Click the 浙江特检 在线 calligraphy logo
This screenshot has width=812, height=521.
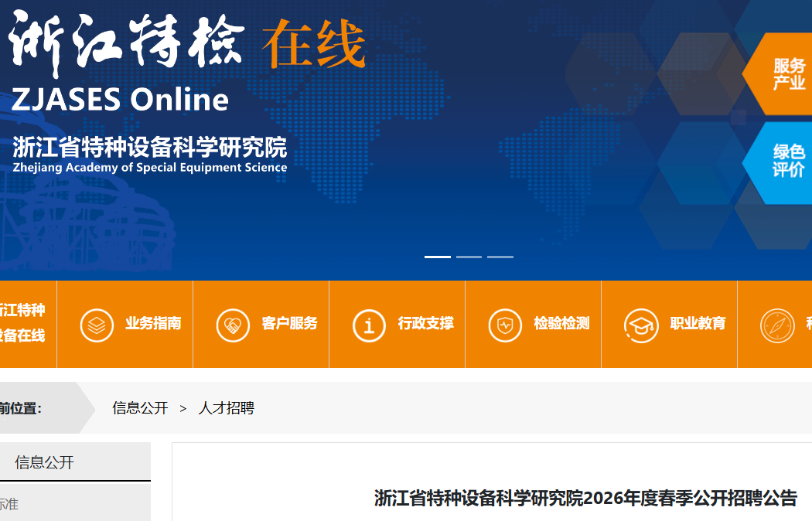point(187,43)
